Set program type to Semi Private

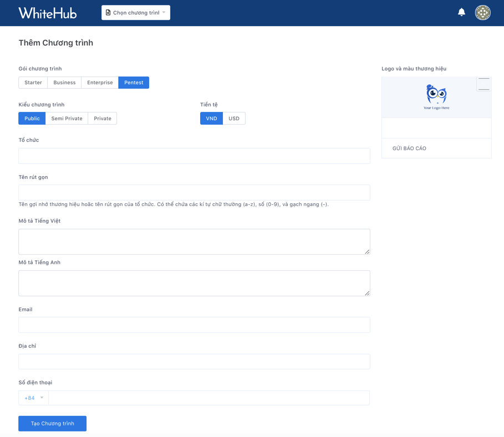(x=67, y=118)
